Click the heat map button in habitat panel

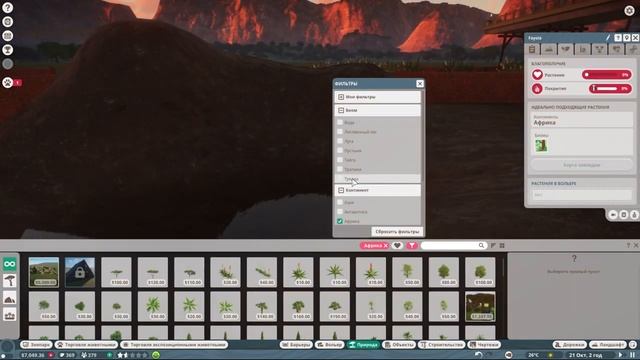point(582,165)
